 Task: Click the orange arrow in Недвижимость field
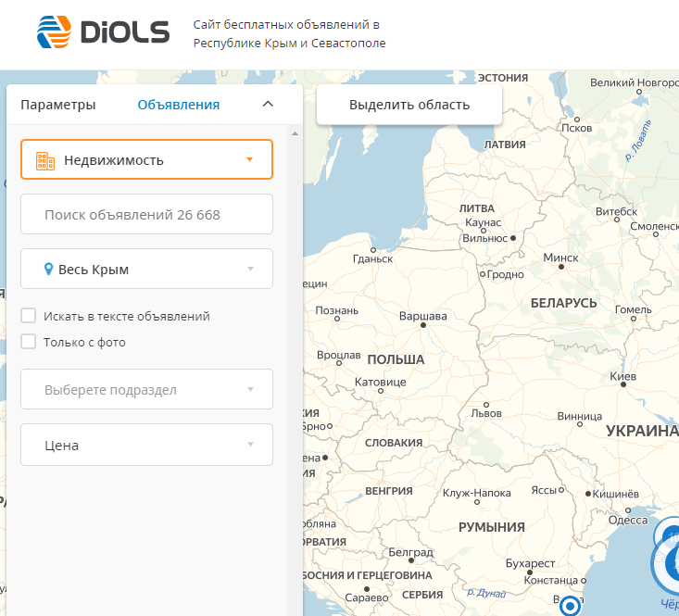(249, 159)
